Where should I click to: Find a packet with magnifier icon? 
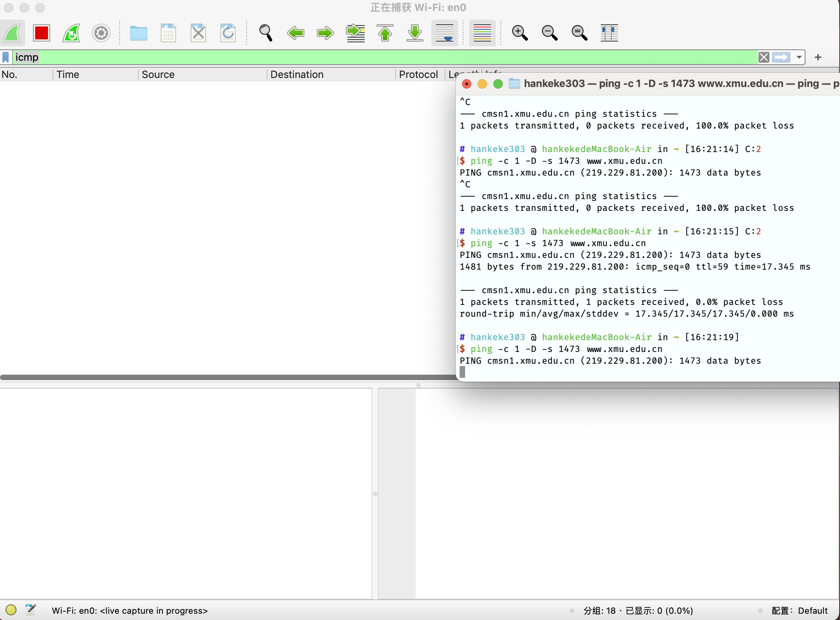pyautogui.click(x=266, y=33)
